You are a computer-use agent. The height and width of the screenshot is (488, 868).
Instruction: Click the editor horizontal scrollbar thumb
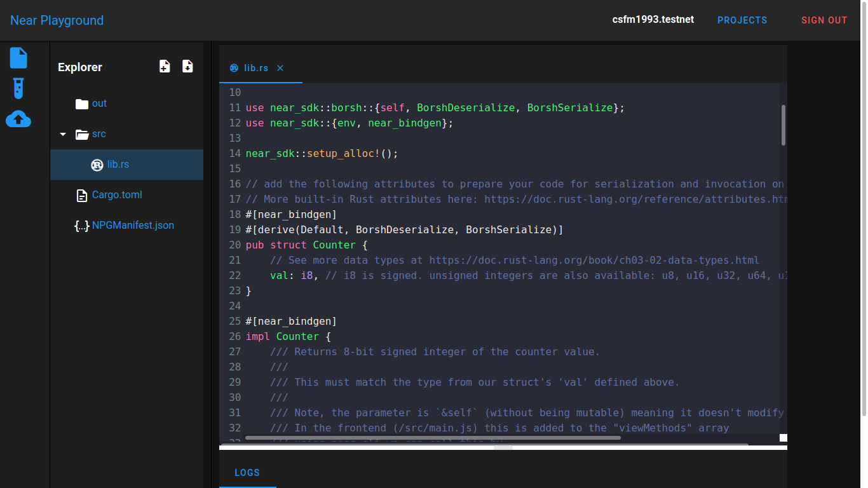(433, 438)
